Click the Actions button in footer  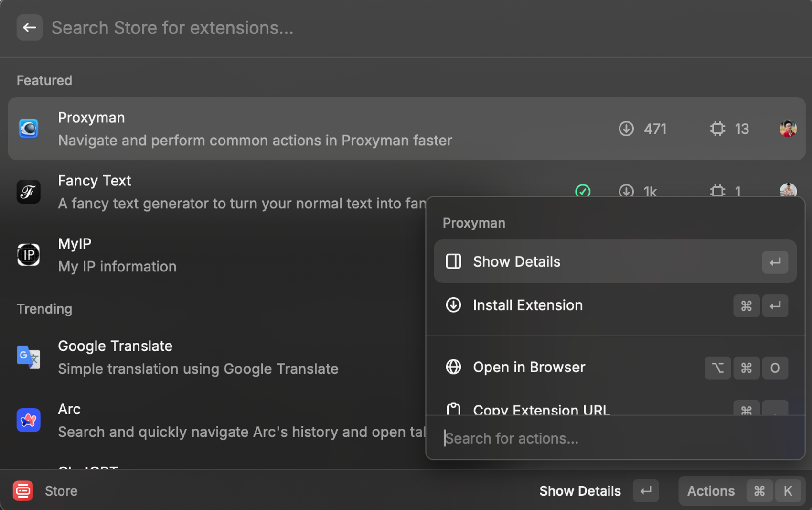742,491
